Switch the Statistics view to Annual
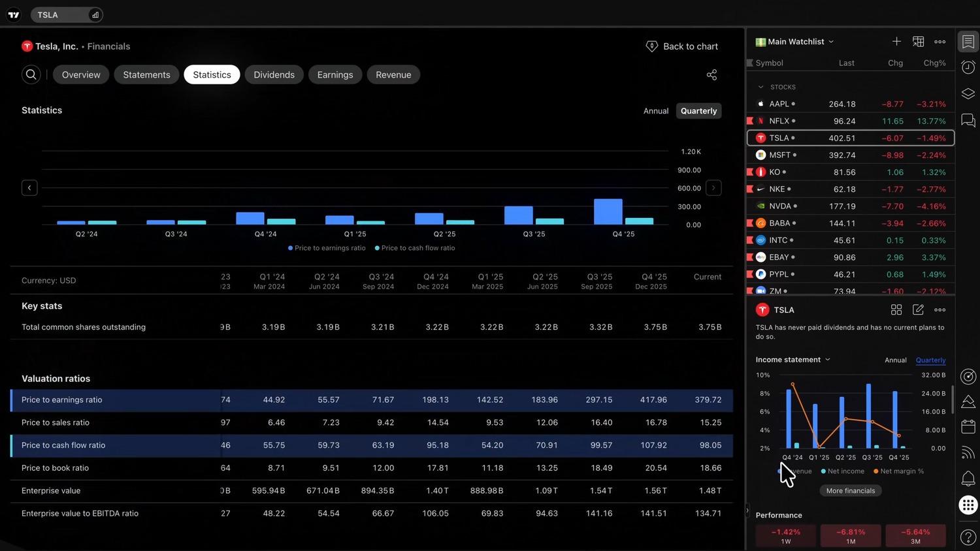Screen dimensions: 980x551 pyautogui.click(x=655, y=111)
